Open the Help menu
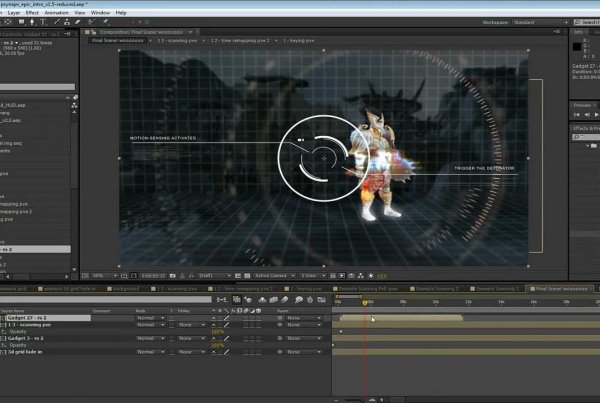600x403 pixels. click(121, 13)
